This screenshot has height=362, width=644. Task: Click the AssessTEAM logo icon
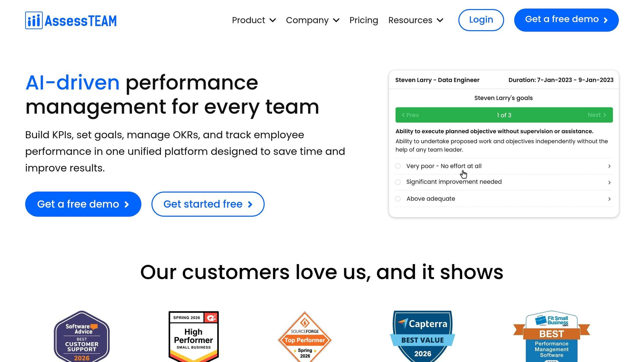pos(34,20)
